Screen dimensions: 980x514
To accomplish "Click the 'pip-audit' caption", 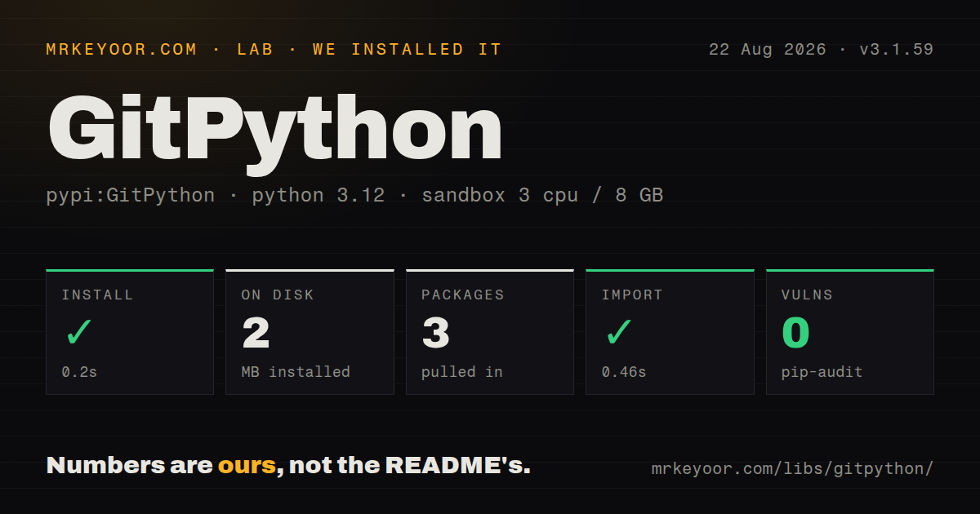I will coord(822,372).
